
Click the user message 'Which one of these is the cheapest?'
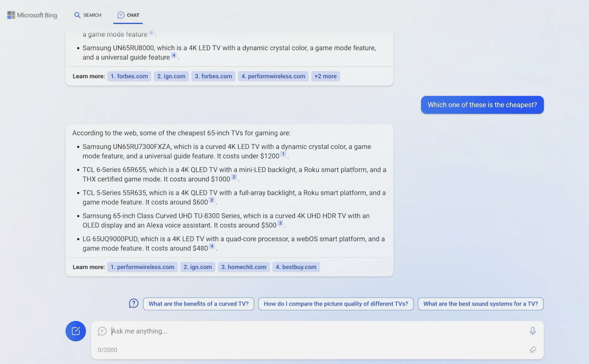(x=482, y=105)
